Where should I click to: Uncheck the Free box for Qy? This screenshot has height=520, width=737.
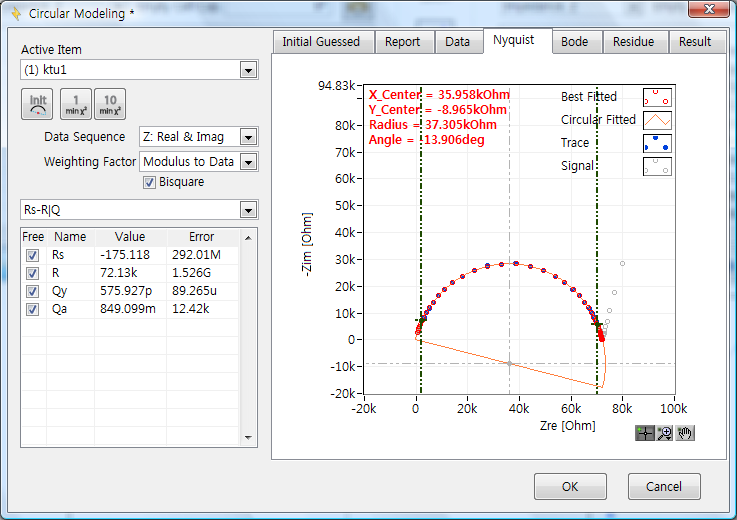pyautogui.click(x=33, y=290)
